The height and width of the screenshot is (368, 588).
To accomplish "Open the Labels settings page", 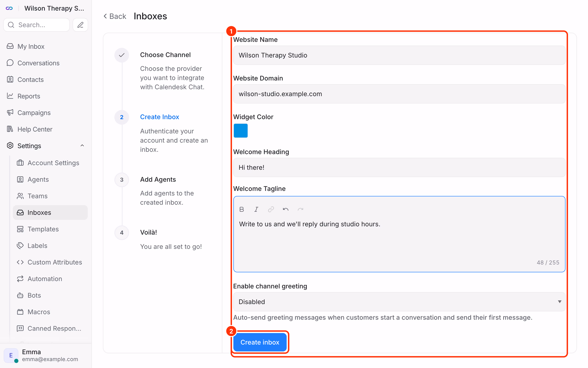I will [50, 246].
